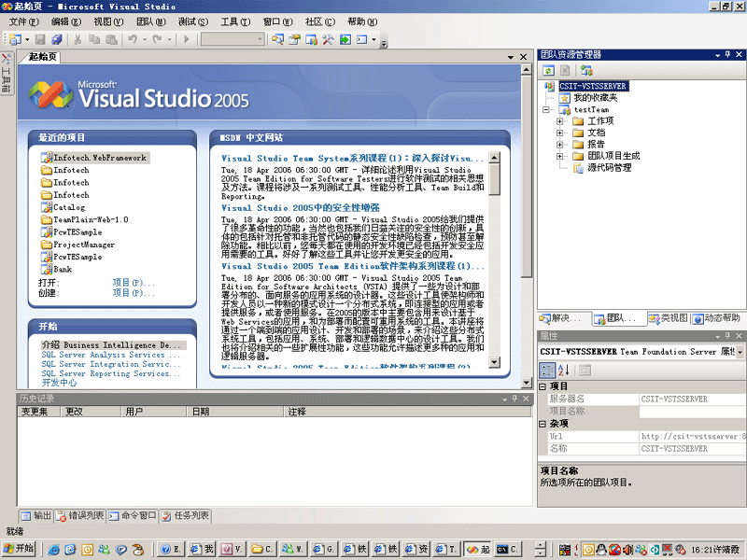
Task: Click the Categorized view icon in Properties
Action: point(547,370)
